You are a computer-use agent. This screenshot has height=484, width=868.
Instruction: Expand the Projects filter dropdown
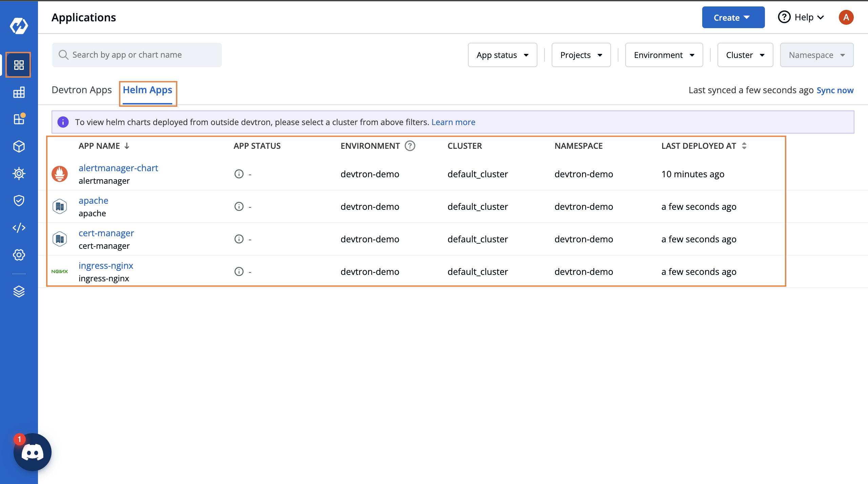pos(580,55)
